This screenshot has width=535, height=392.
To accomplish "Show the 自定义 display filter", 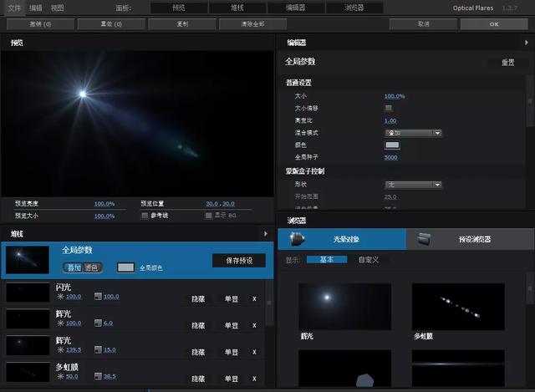I will coord(369,260).
